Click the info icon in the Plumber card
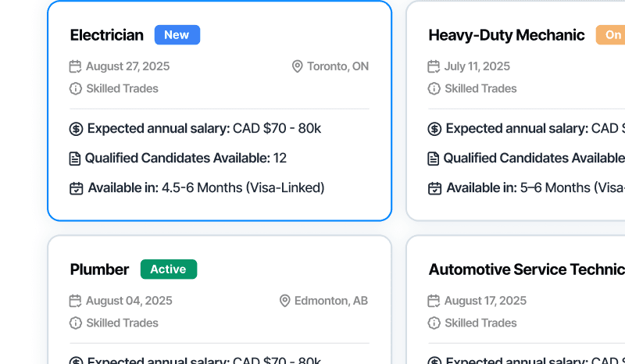 [x=76, y=323]
